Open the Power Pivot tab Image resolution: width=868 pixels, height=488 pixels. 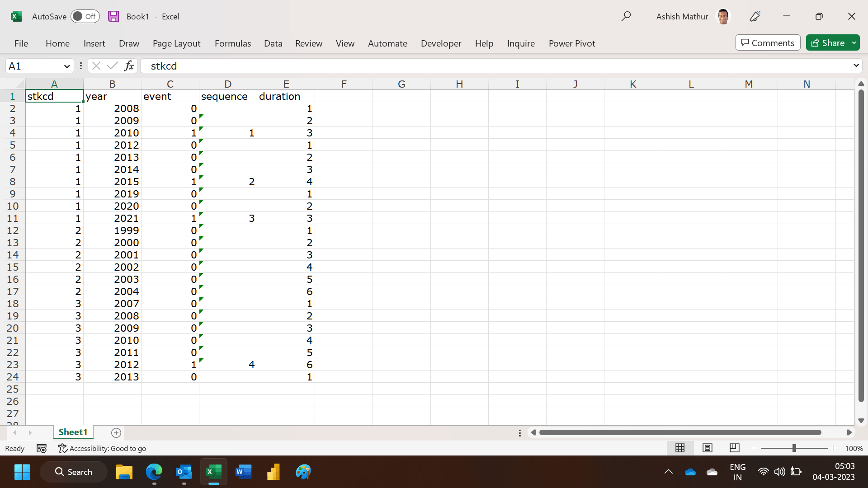click(572, 43)
